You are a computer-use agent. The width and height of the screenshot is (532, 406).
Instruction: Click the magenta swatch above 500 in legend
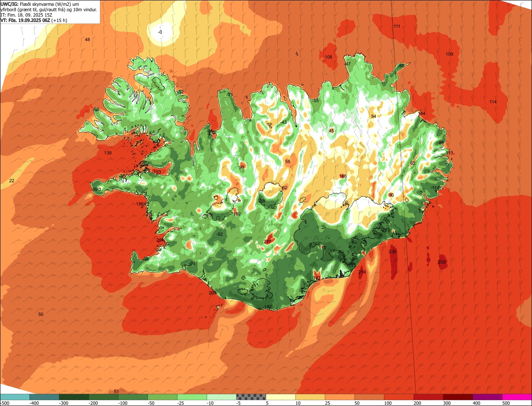[x=517, y=397]
